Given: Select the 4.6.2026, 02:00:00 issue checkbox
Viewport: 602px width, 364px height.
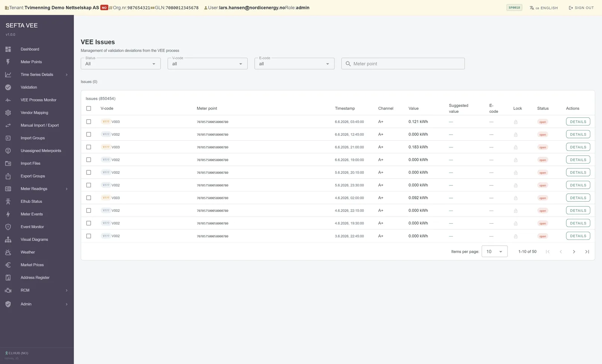Looking at the screenshot, I should [x=89, y=198].
